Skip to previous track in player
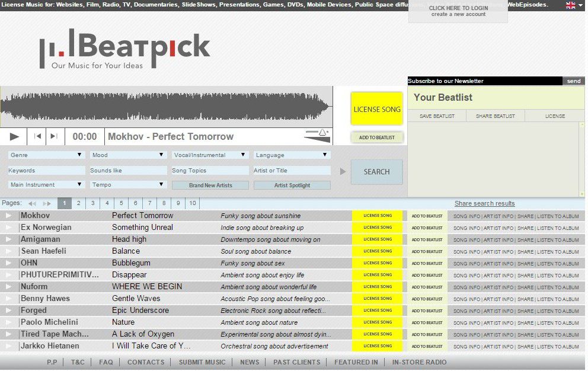Image resolution: width=588 pixels, height=371 pixels. coord(37,137)
